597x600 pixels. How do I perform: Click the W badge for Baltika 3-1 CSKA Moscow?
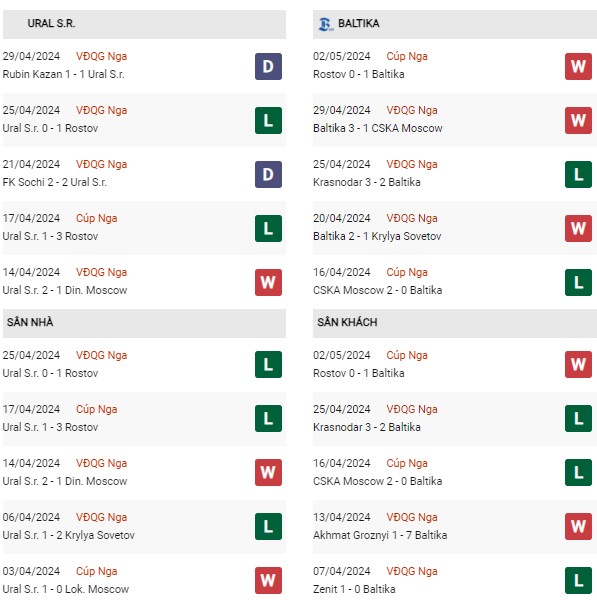tap(578, 121)
